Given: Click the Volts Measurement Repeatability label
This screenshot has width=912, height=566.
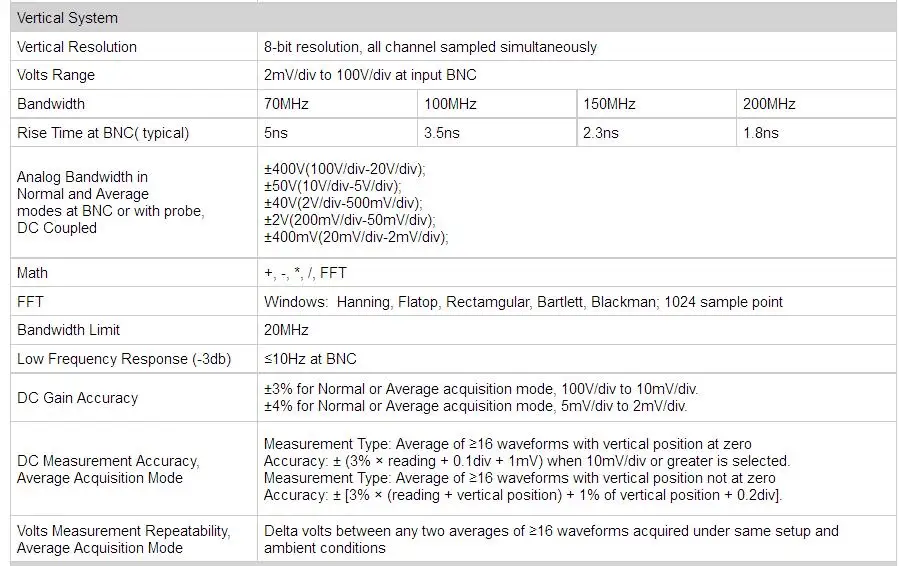Looking at the screenshot, I should point(123,539).
